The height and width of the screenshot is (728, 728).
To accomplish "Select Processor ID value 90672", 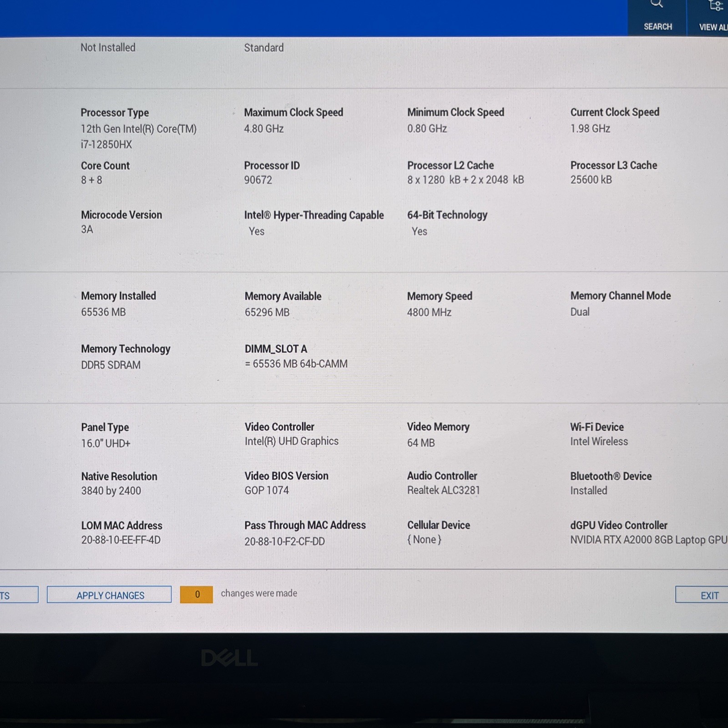I will click(258, 180).
